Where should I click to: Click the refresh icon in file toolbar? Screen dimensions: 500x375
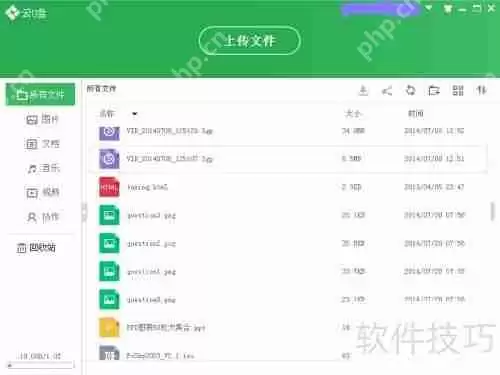click(410, 90)
